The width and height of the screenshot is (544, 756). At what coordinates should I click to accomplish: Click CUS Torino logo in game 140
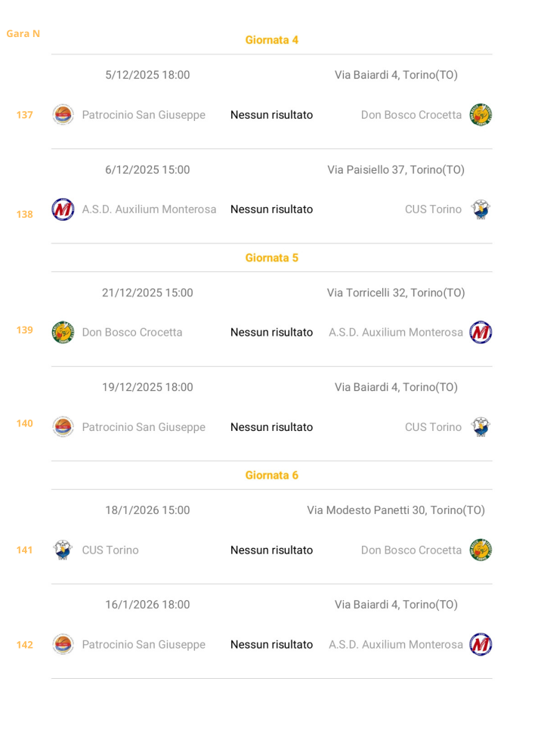[481, 427]
